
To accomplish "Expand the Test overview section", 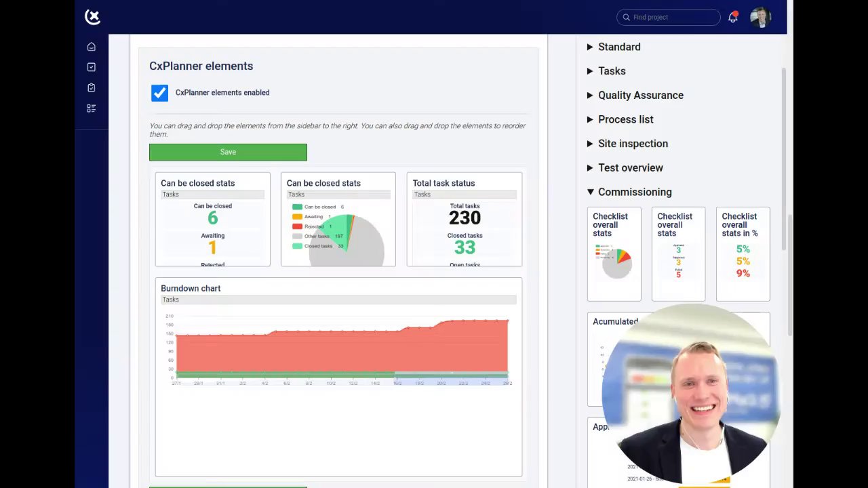I will pyautogui.click(x=625, y=168).
